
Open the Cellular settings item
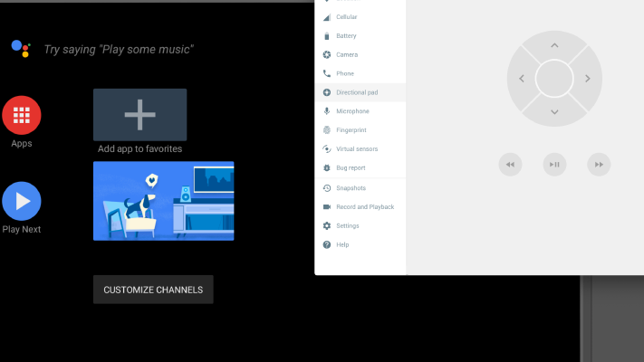coord(360,17)
